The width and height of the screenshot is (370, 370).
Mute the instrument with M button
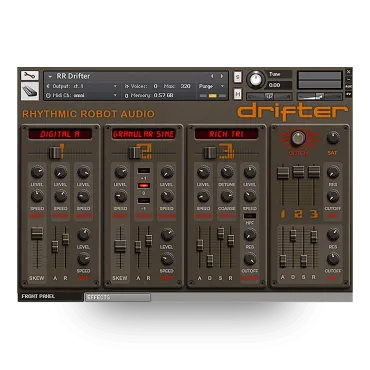(x=237, y=94)
